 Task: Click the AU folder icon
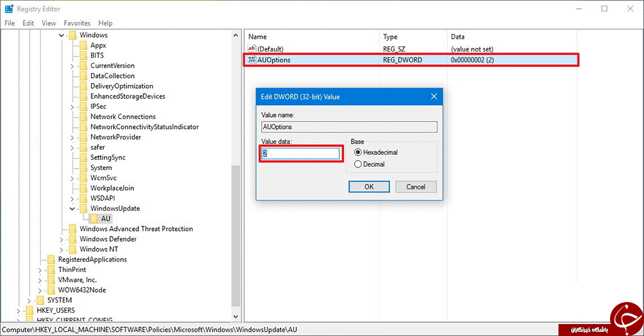click(x=94, y=219)
